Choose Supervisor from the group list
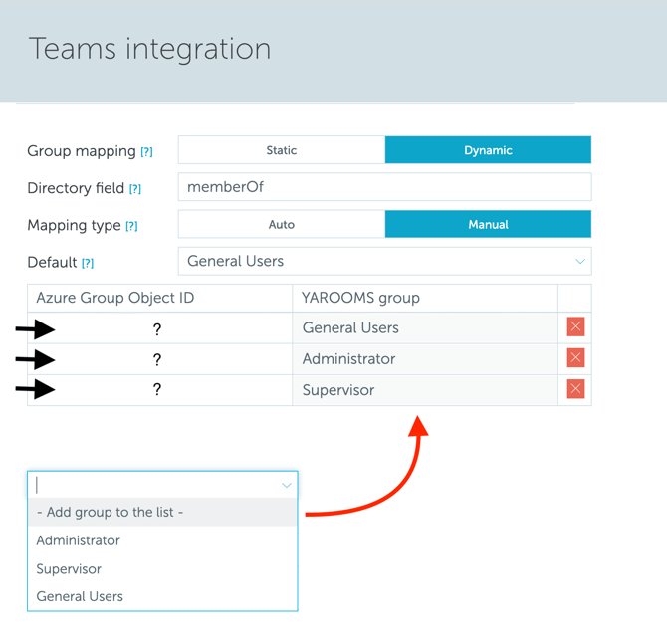Viewport: 667px width, 644px height. pyautogui.click(x=69, y=569)
